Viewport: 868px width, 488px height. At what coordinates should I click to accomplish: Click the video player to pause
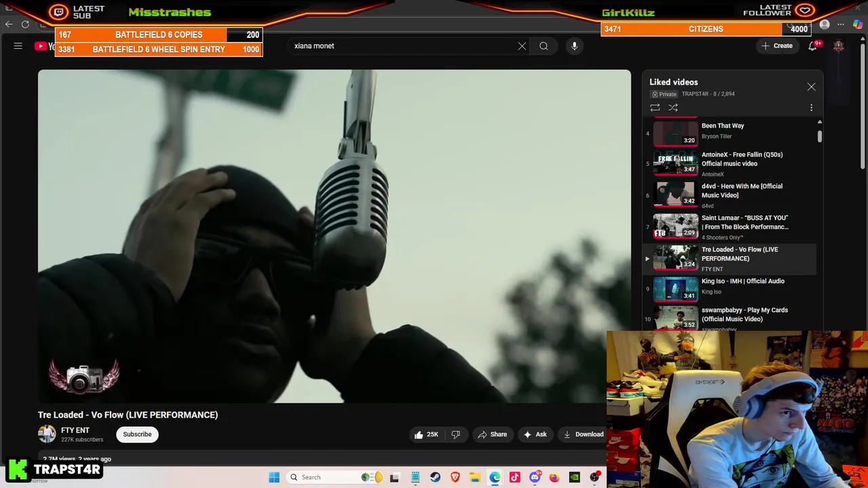tap(334, 237)
